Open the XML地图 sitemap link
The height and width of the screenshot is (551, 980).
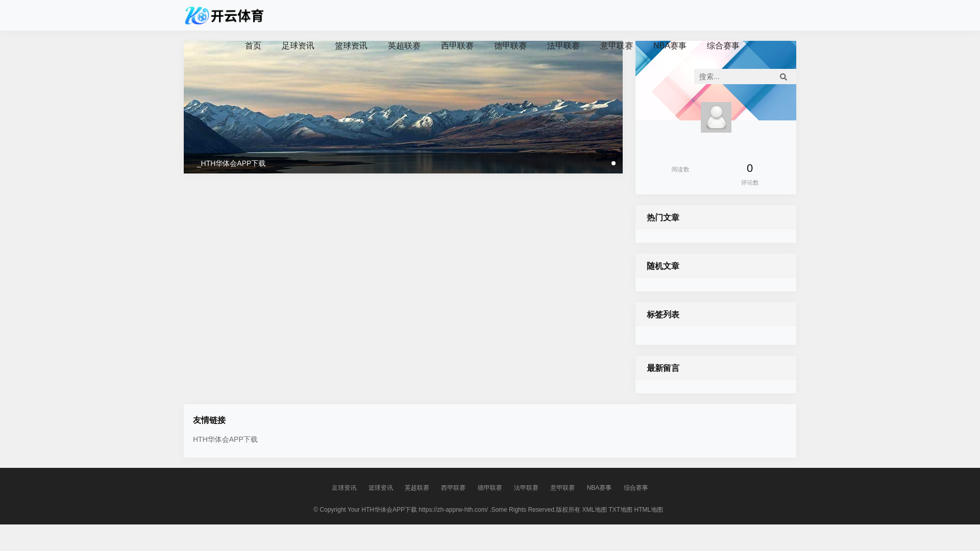(595, 510)
